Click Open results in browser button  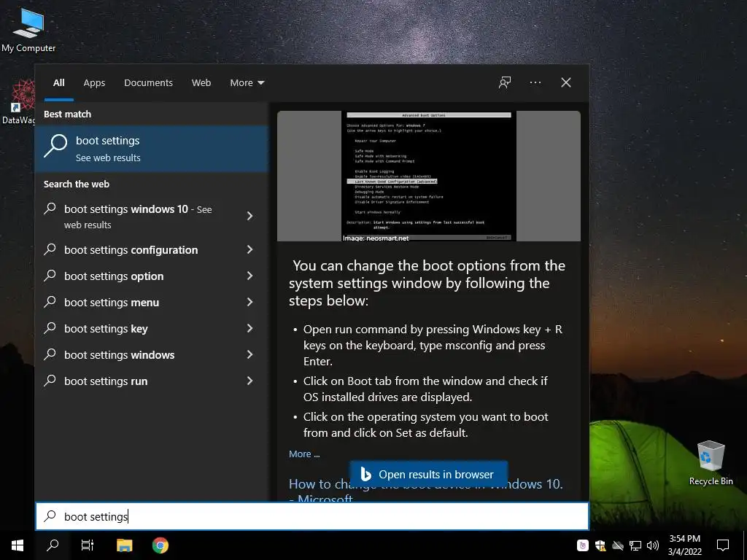(x=429, y=474)
